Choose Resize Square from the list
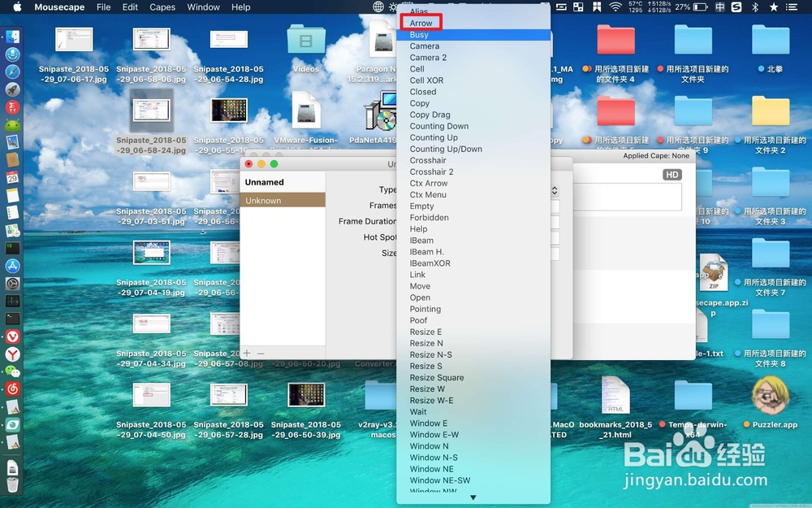 pos(473,377)
